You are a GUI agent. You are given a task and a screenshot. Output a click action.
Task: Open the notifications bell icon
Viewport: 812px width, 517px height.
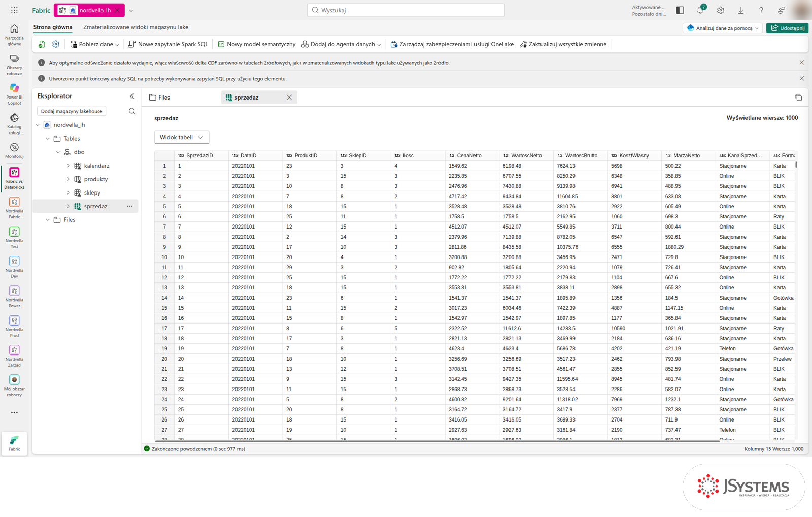[x=700, y=10]
